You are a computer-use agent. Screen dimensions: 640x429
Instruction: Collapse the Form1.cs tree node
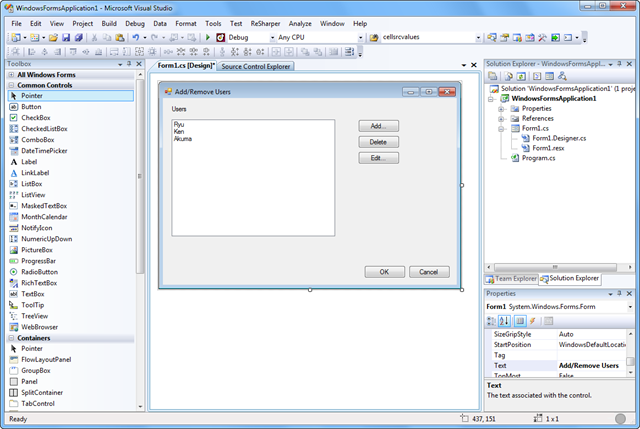coord(501,128)
